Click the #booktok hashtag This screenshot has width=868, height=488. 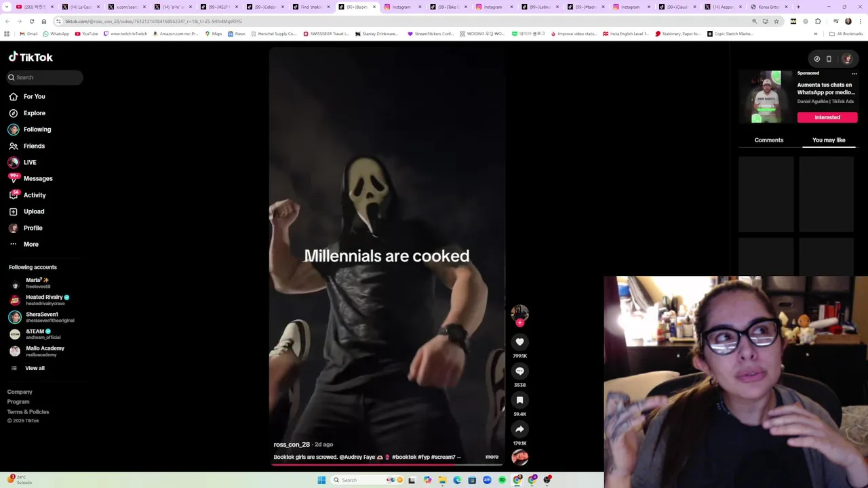coord(404,457)
